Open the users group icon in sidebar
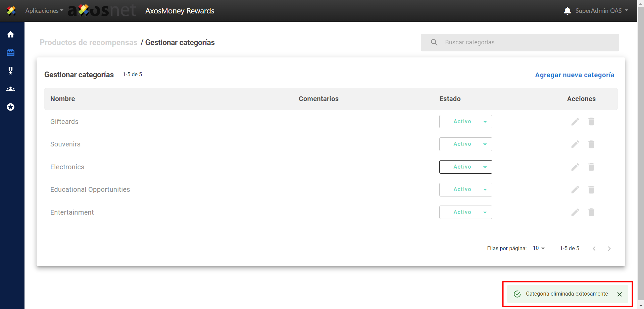This screenshot has height=309, width=644. pos(11,89)
